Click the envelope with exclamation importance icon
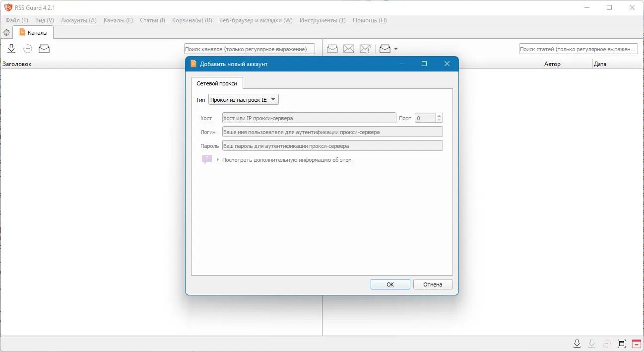This screenshot has height=352, width=644. 365,49
